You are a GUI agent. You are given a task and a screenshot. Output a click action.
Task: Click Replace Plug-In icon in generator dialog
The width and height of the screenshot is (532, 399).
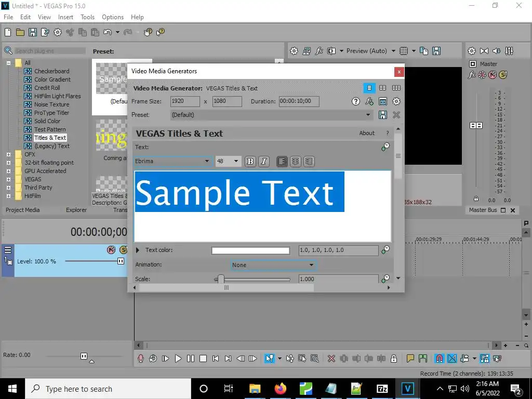tap(369, 101)
